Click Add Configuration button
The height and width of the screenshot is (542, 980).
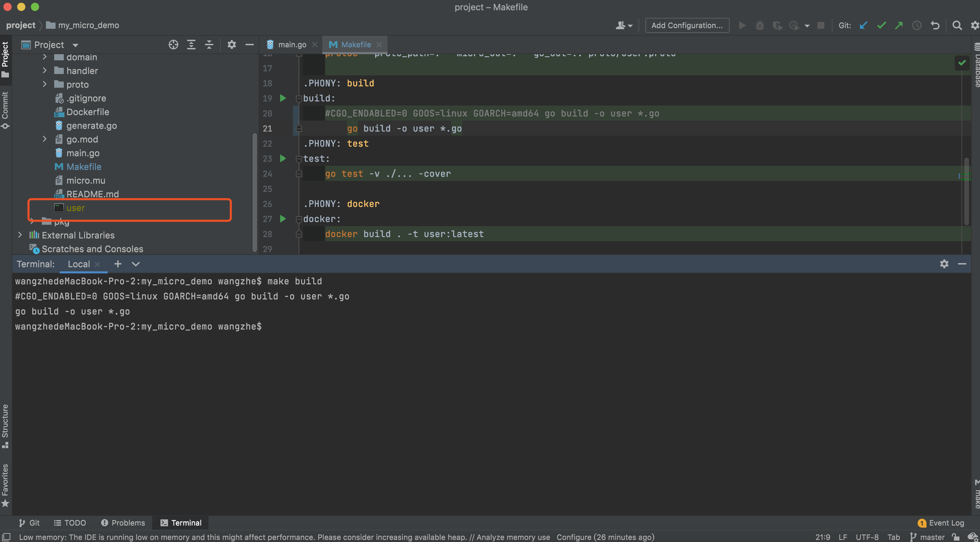687,25
